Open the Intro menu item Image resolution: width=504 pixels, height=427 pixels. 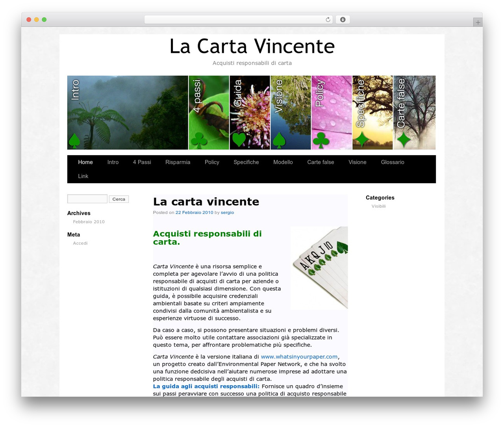click(113, 162)
